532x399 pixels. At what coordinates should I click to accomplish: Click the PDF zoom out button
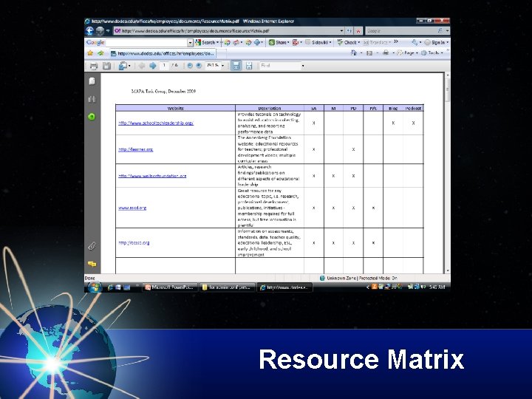coord(190,66)
